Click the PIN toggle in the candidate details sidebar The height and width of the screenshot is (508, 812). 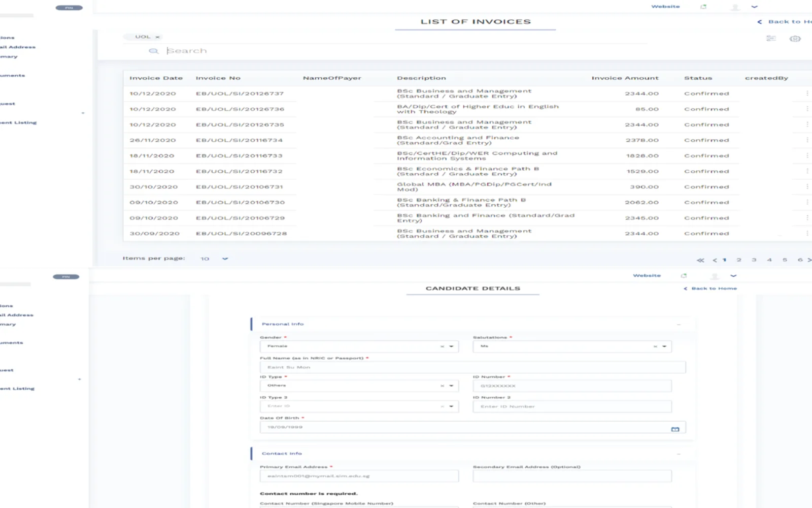[66, 277]
